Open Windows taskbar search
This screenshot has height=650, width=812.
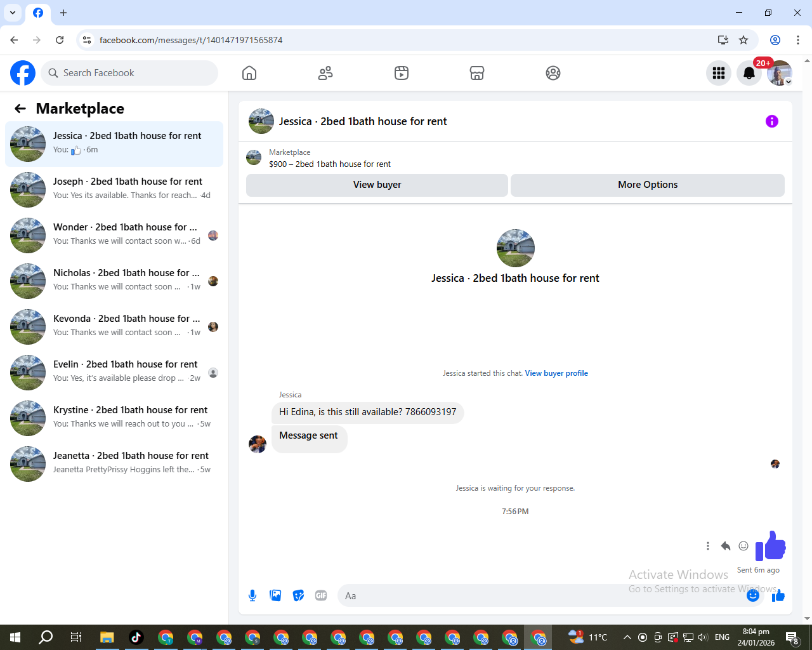point(46,637)
